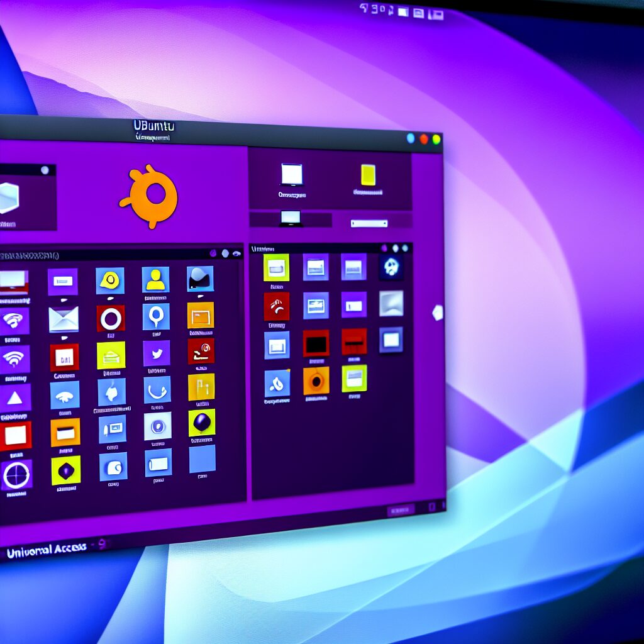This screenshot has height=644, width=644.
Task: Click the yellow tile with dark balloon
Action: click(201, 423)
